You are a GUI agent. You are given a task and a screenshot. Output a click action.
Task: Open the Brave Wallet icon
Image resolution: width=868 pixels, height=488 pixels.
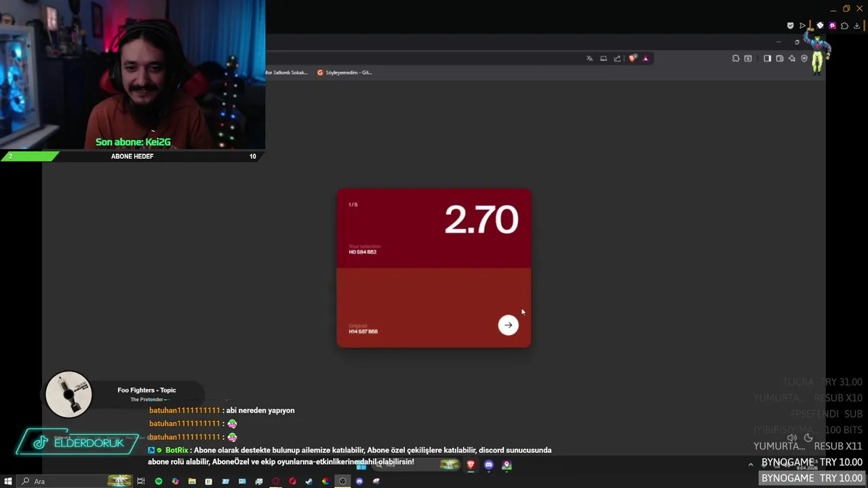(779, 58)
